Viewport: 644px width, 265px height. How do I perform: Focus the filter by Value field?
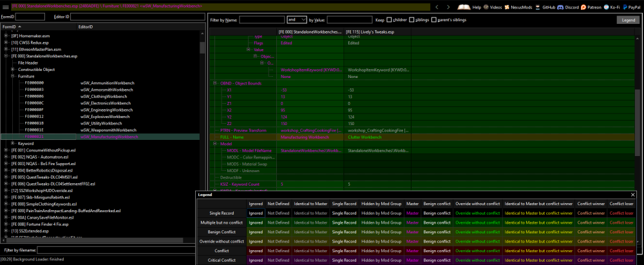(350, 19)
